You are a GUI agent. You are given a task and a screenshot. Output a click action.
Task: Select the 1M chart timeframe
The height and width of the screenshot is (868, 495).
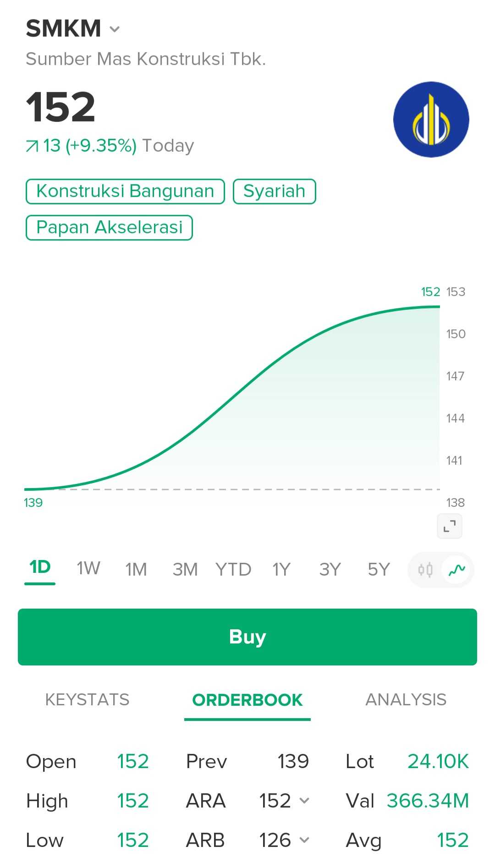(x=136, y=570)
